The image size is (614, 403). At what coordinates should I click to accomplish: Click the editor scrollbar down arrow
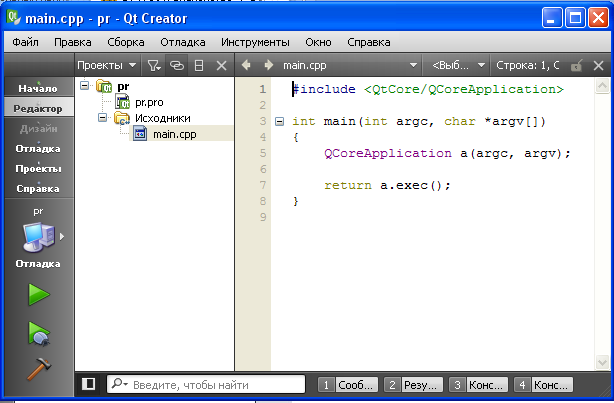click(602, 362)
